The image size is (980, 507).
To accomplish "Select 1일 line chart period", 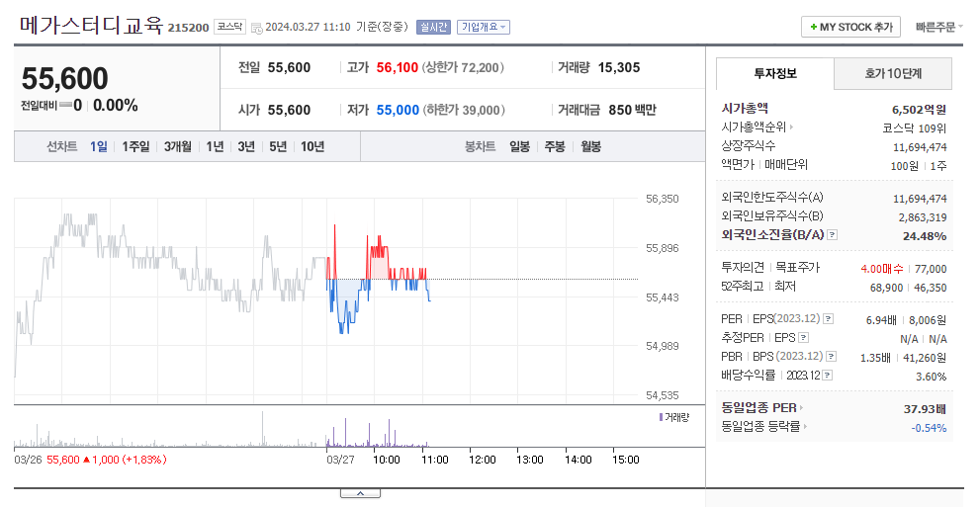I will point(98,146).
